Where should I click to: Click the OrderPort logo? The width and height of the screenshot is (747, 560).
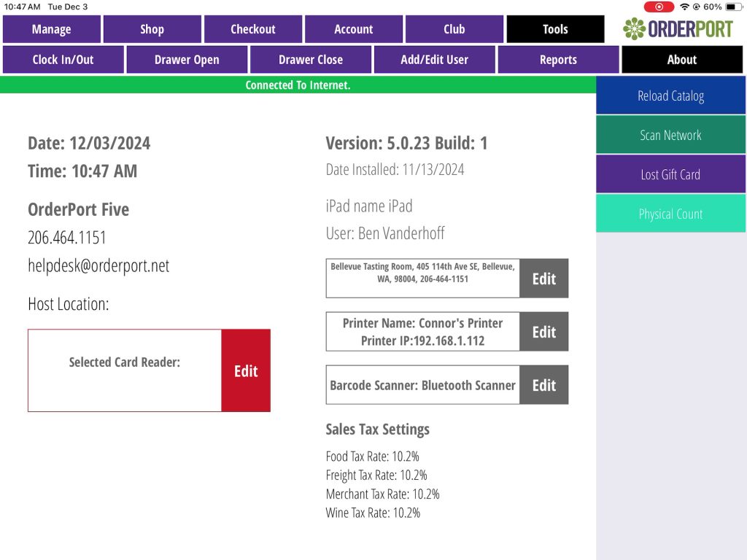click(678, 29)
